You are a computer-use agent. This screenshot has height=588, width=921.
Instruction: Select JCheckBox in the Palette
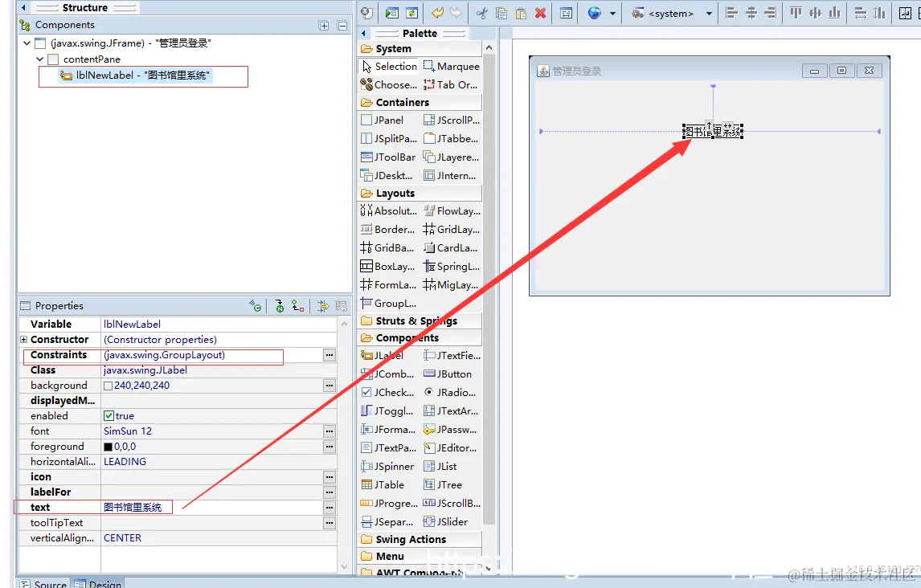tap(387, 392)
